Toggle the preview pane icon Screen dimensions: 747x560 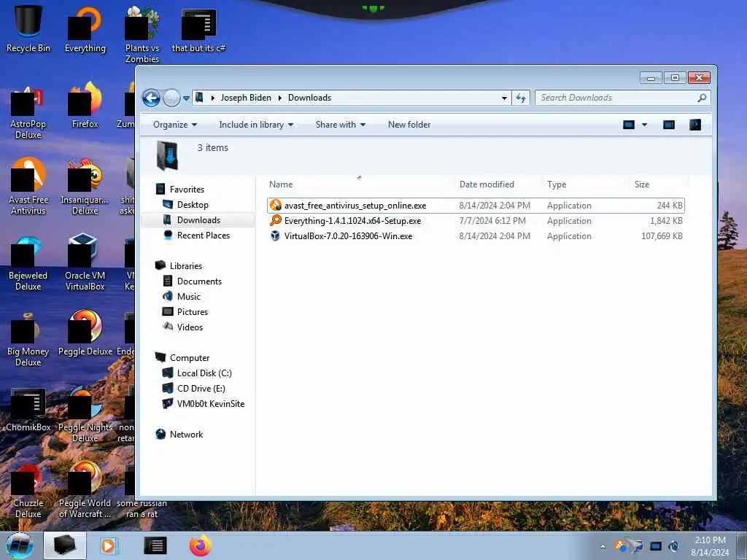click(669, 125)
